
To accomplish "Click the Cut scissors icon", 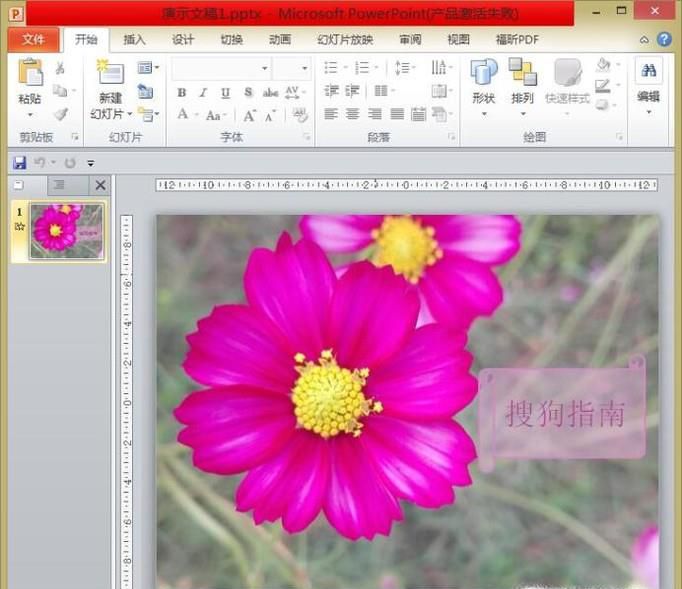I will [x=60, y=68].
